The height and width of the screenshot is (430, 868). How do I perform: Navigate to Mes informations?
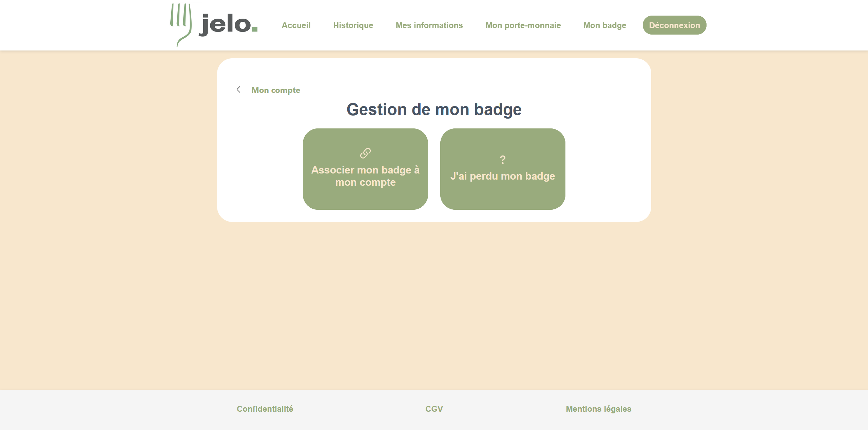pos(429,25)
